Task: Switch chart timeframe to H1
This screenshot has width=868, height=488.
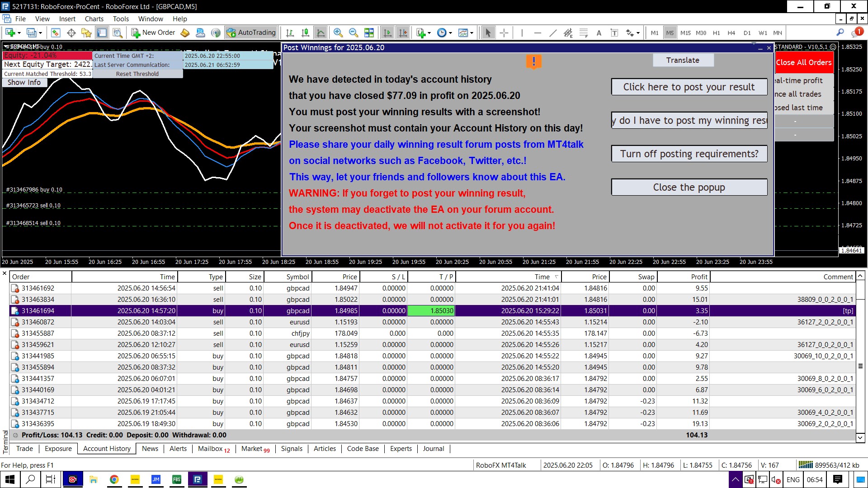Action: pos(716,33)
